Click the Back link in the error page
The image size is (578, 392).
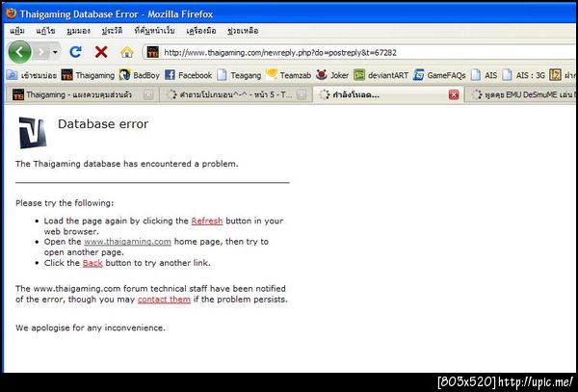(92, 263)
